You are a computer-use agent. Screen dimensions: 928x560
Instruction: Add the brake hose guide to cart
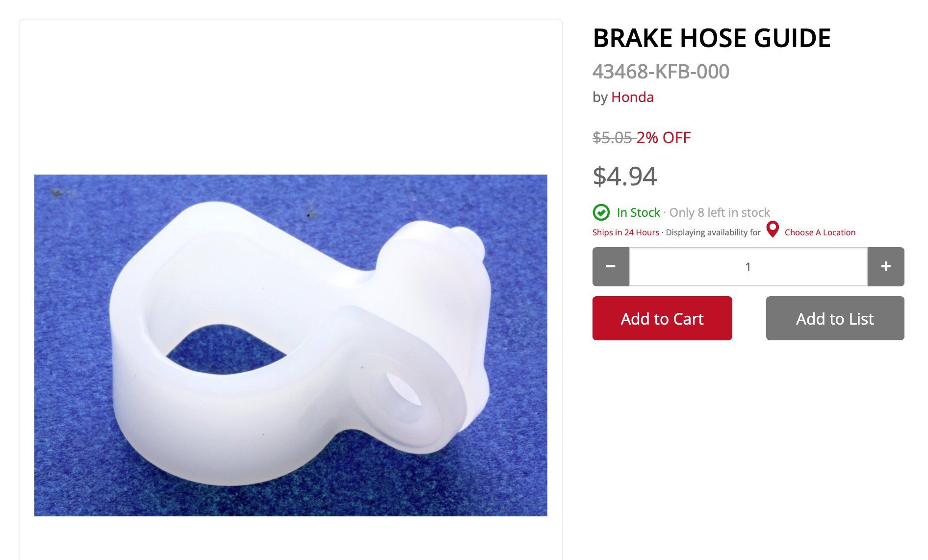662,318
